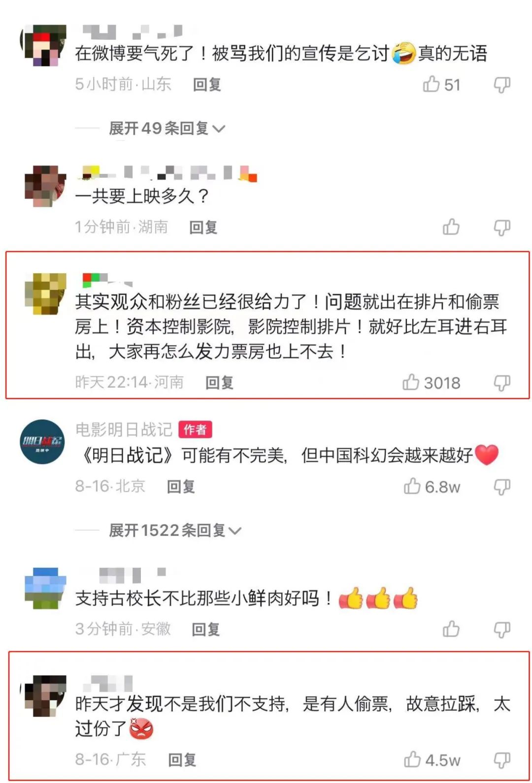532x783 pixels.
Task: Dislike the author 电影明日战记 comment
Action: pos(502,487)
